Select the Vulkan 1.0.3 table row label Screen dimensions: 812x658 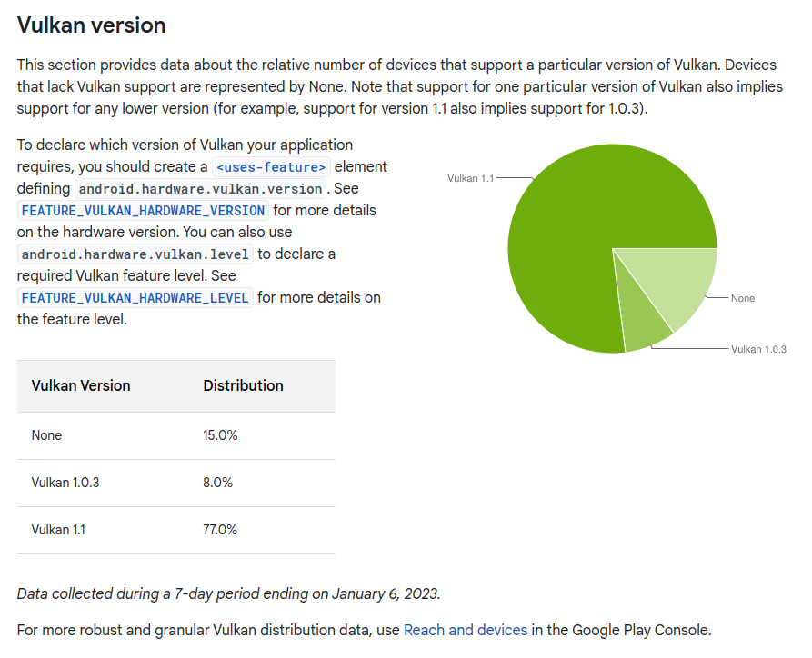(65, 483)
